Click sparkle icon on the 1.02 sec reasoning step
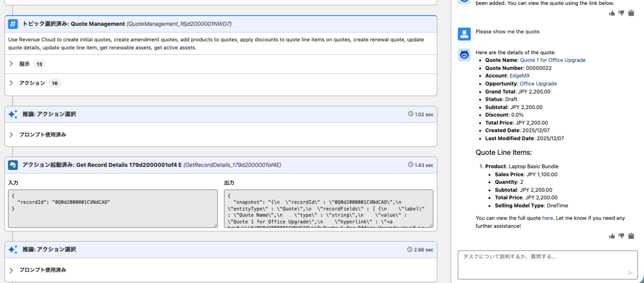Image resolution: width=644 pixels, height=283 pixels. point(13,114)
